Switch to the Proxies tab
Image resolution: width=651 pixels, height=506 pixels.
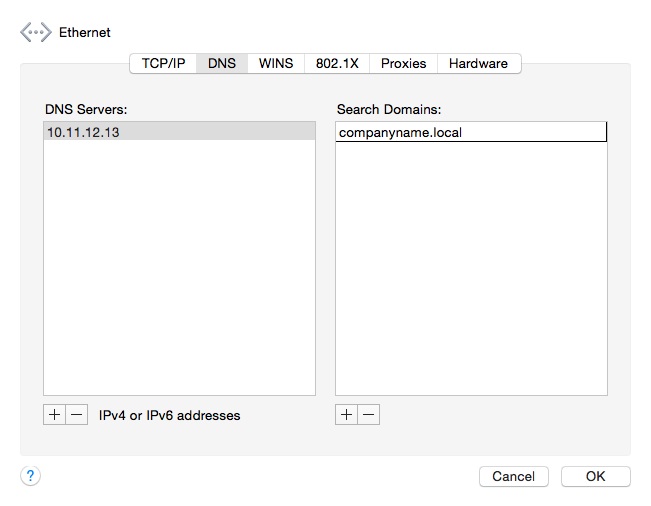pos(403,63)
